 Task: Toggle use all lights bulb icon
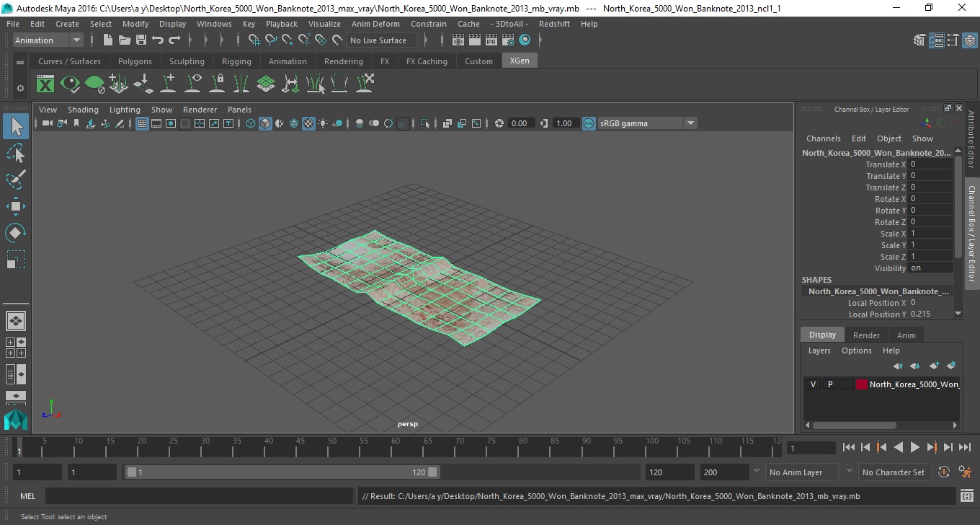click(323, 123)
